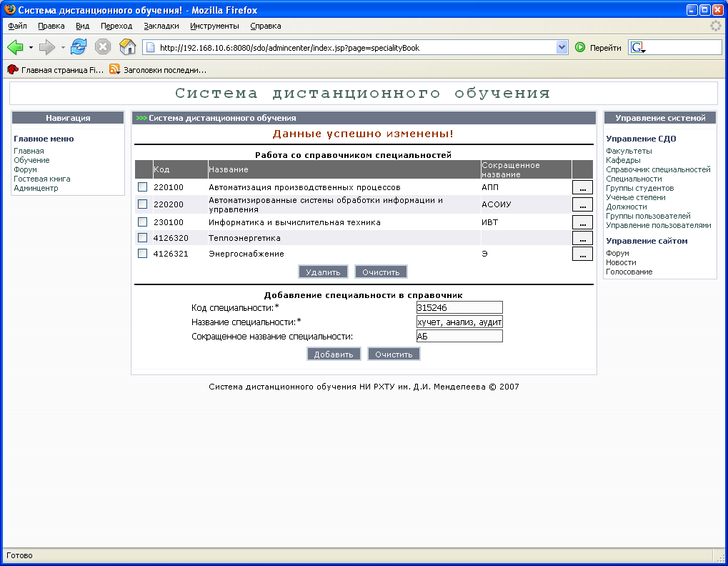The width and height of the screenshot is (728, 566).
Task: Open the Инструменты menu
Action: (214, 26)
